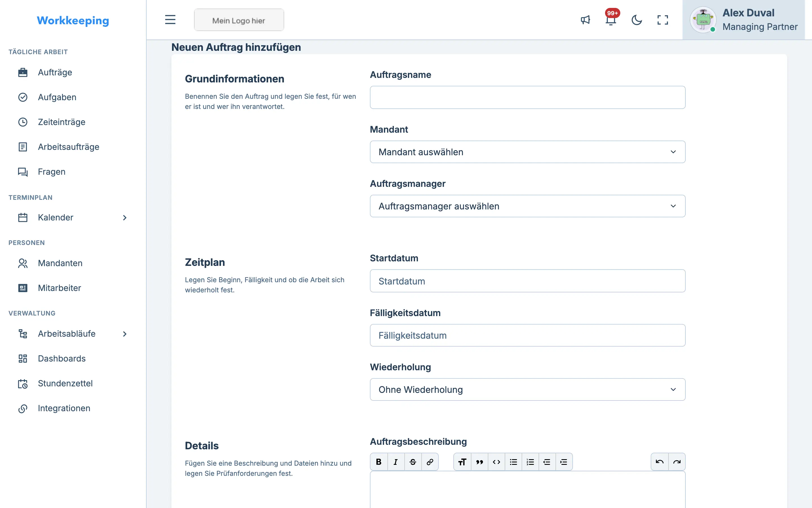
Task: Insert a bulleted list
Action: [513, 462]
